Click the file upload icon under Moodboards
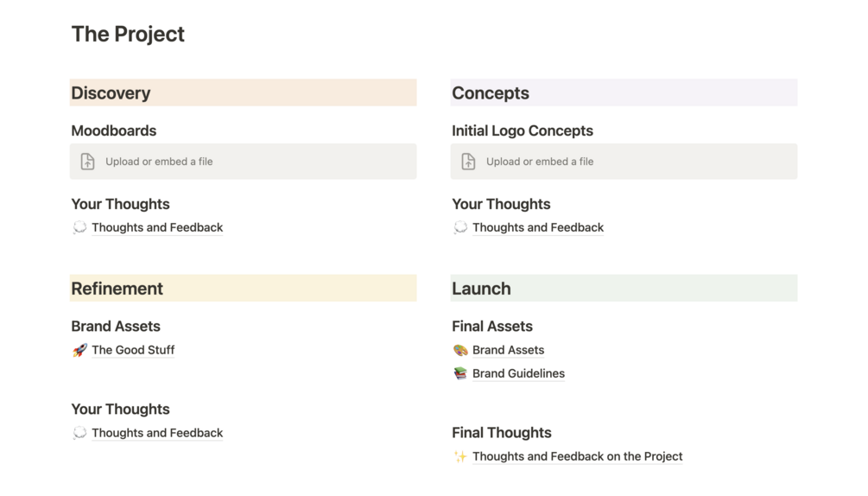868x496 pixels. tap(87, 162)
